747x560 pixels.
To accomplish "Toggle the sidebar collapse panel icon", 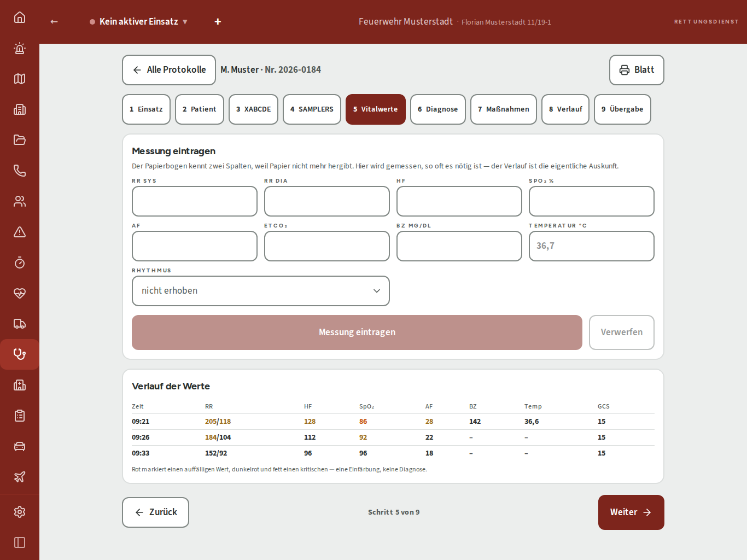I will click(20, 542).
